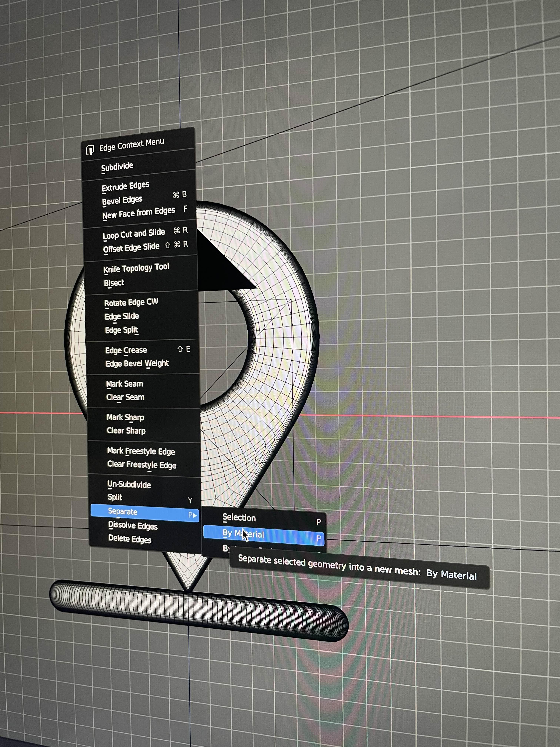560x747 pixels.
Task: Select Mark Freestyle Edge
Action: point(141,451)
